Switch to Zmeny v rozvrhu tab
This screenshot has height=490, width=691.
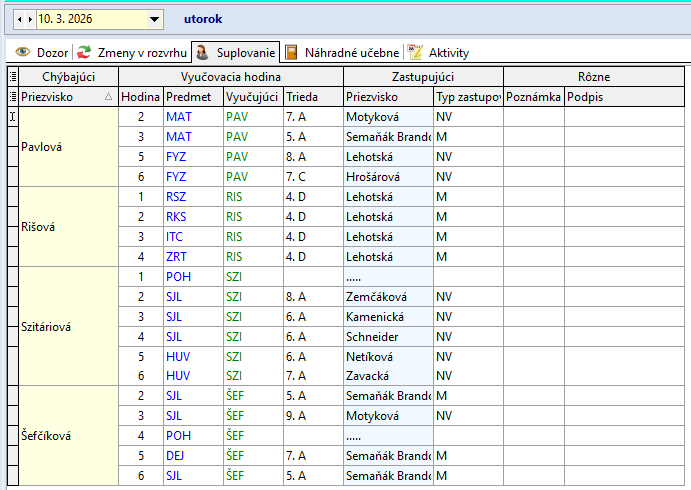click(132, 52)
